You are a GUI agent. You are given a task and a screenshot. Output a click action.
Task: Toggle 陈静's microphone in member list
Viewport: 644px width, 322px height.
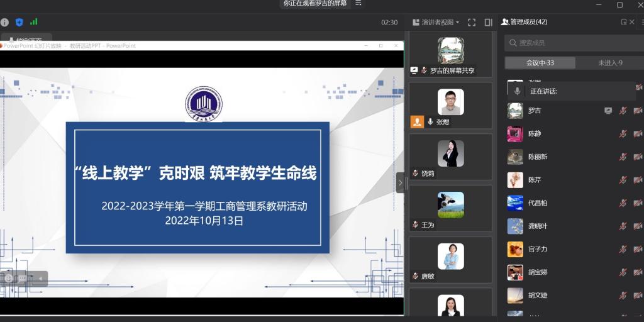tap(623, 134)
